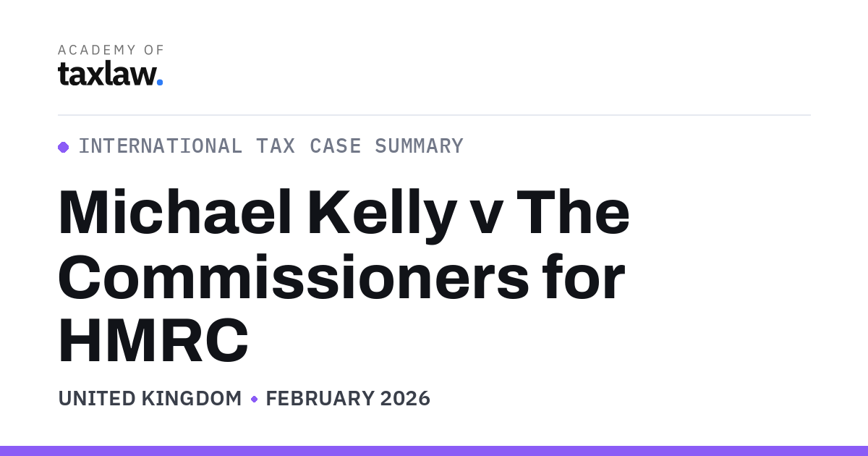Click the INTERNATIONAL TAX CASE SUMMARY label

[x=271, y=146]
